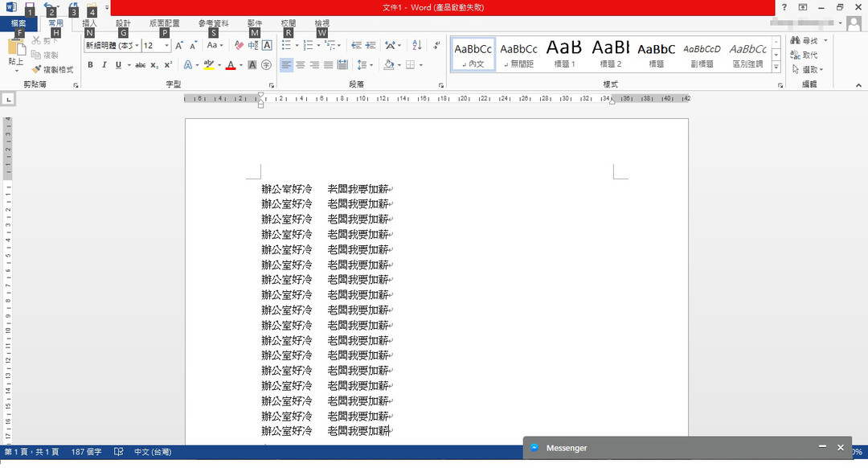Switch to References (參考資料) tab
The width and height of the screenshot is (868, 468).
pos(213,23)
